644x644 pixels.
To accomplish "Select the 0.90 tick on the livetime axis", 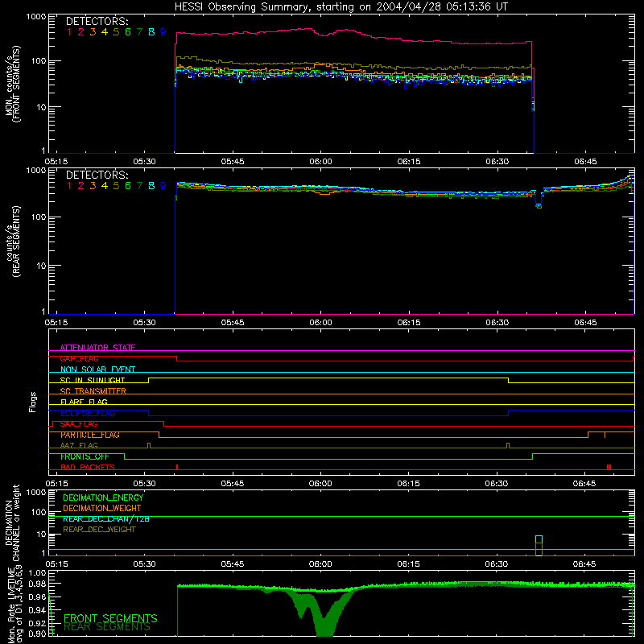I will click(x=37, y=634).
